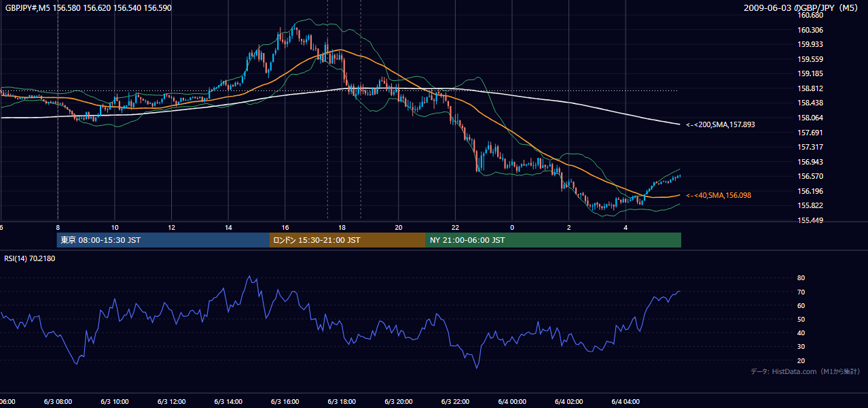Select the 200 SMA label reading 157.893
868x408 pixels.
coord(721,124)
